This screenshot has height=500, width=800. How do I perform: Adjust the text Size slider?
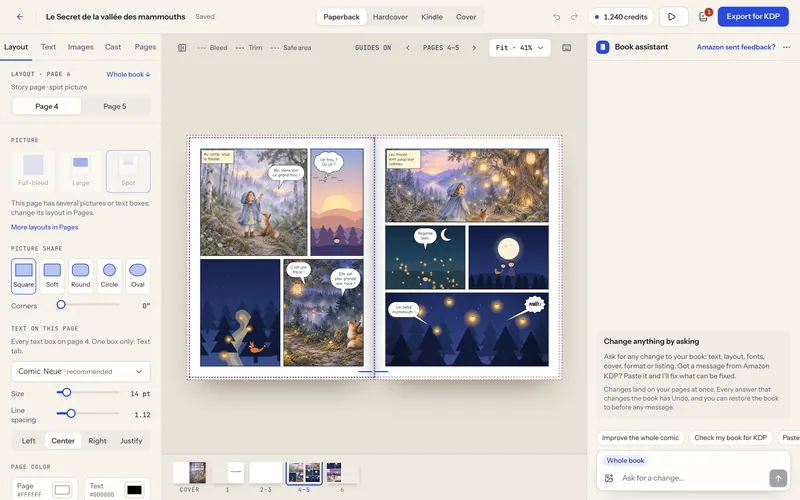[66, 392]
